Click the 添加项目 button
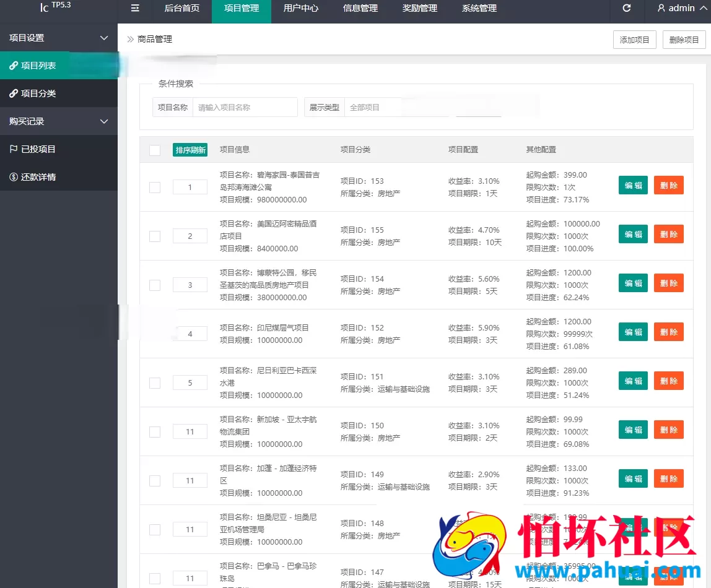The image size is (711, 588). 634,40
